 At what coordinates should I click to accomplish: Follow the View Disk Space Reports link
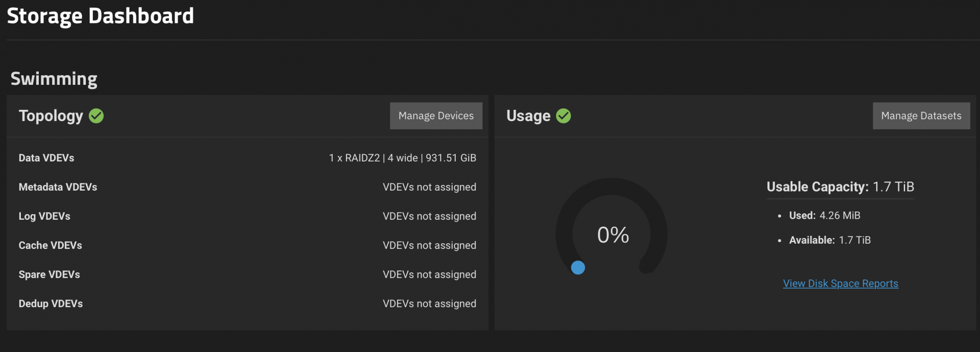coord(840,284)
